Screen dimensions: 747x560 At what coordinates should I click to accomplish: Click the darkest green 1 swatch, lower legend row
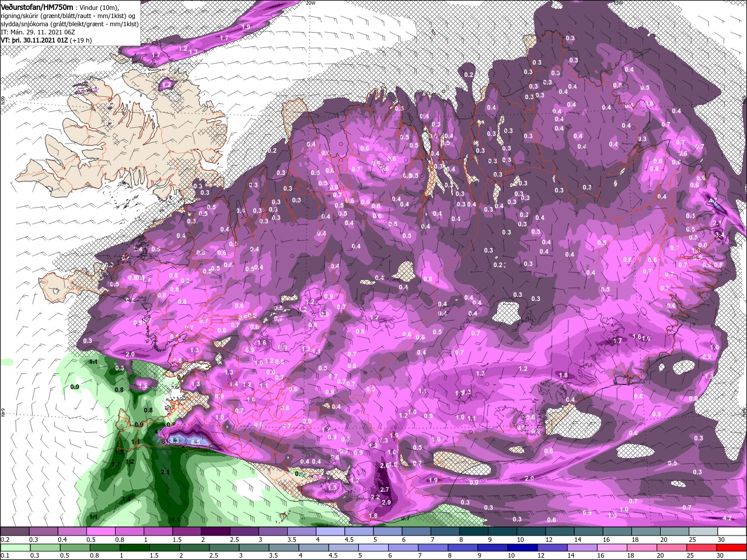134,548
